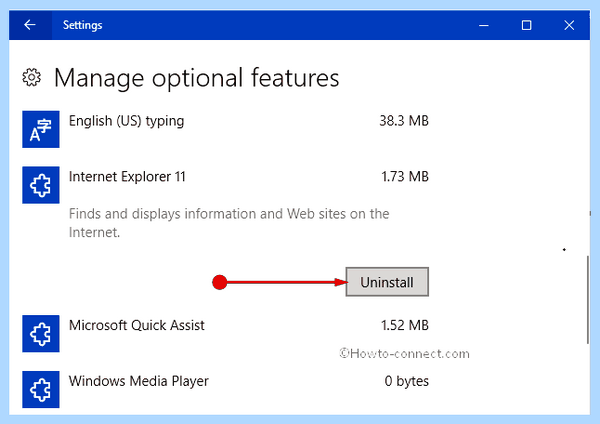The width and height of the screenshot is (600, 424).
Task: Click the Microsoft Quick Assist puzzle icon
Action: (41, 334)
